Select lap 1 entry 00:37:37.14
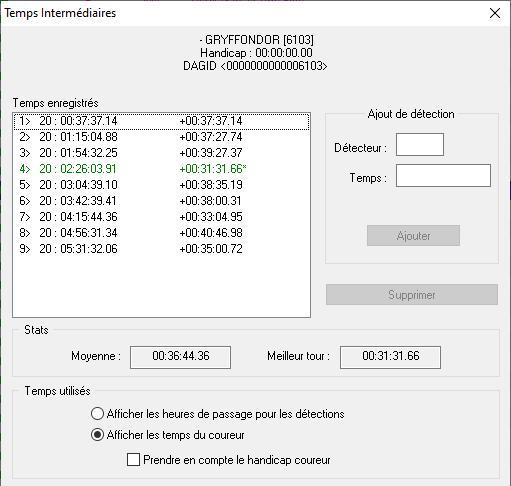 point(161,121)
